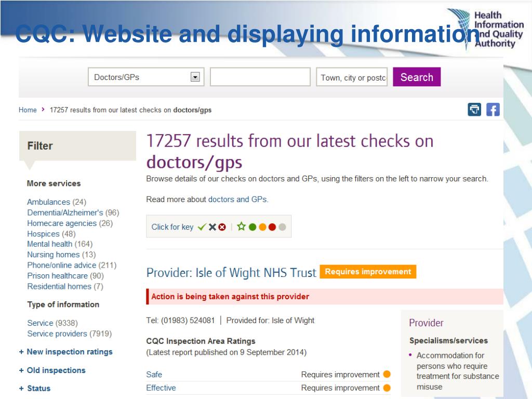Open the doctors and GPs read-more link
This screenshot has width=532, height=399.
(x=238, y=199)
